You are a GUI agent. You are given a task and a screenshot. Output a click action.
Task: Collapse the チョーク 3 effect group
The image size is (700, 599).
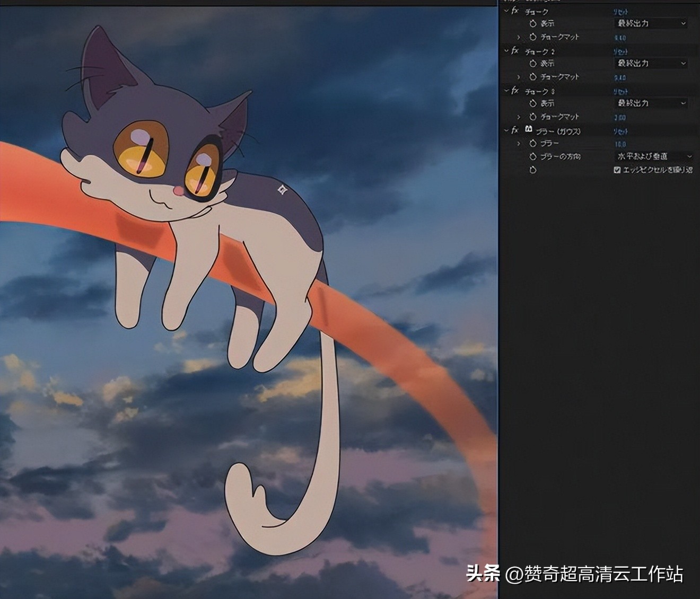point(506,91)
